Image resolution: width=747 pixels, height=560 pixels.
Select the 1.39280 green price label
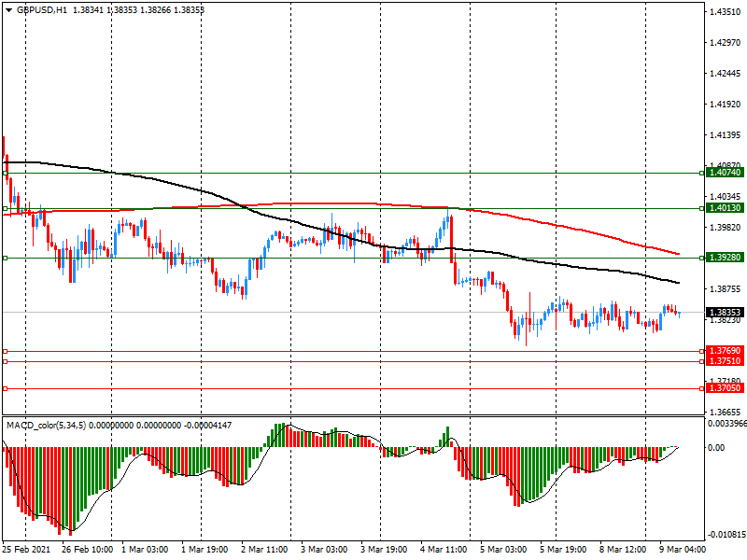click(x=725, y=257)
